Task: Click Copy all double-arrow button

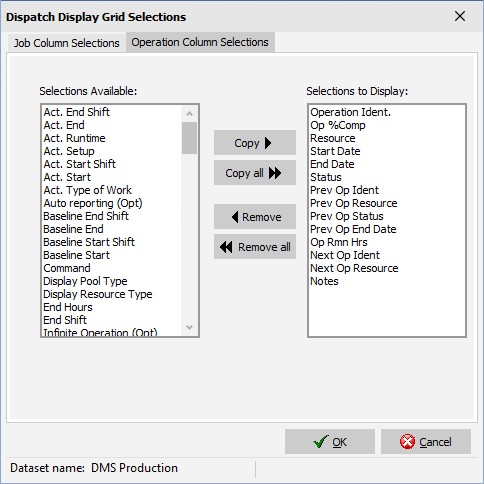Action: (255, 173)
